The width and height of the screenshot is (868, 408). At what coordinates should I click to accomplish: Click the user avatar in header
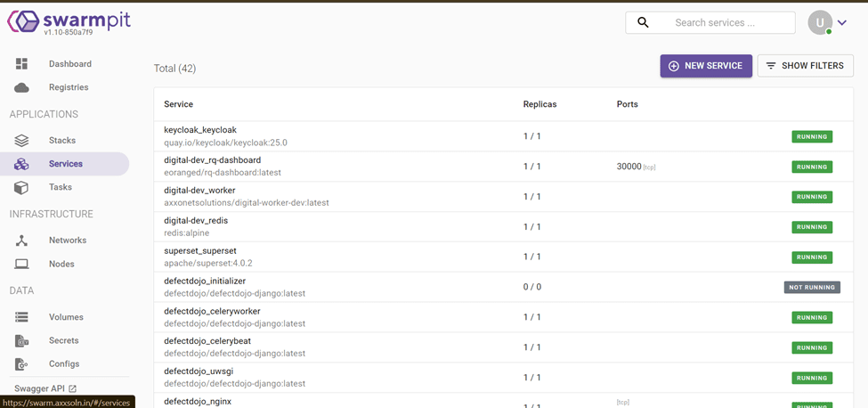pyautogui.click(x=819, y=23)
